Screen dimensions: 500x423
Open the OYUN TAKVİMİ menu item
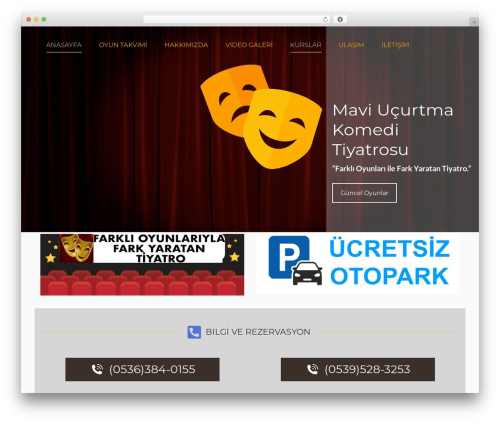(x=123, y=45)
